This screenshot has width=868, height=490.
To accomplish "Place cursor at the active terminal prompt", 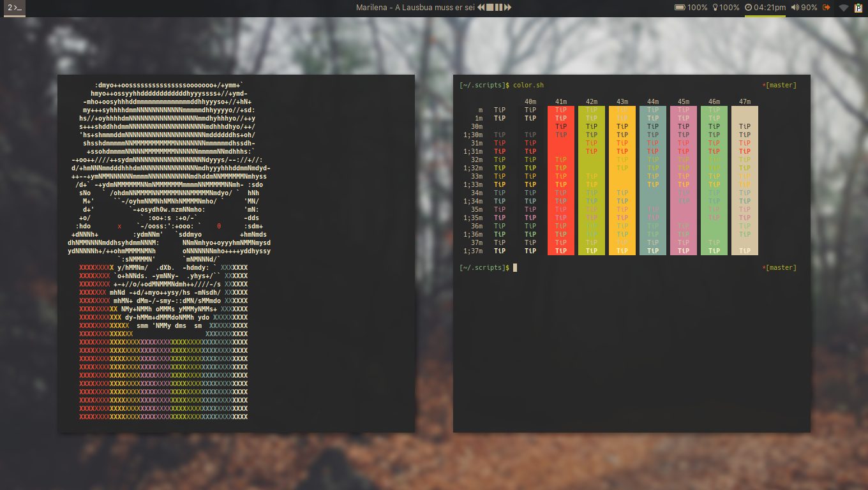I will [515, 268].
